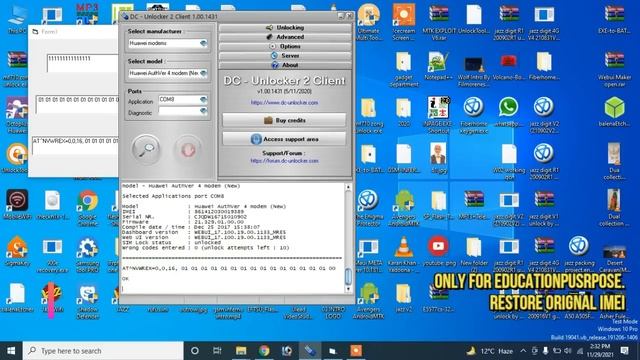
Task: Select the MTK EXPLOIT V6.rar archive icon
Action: pos(439,22)
